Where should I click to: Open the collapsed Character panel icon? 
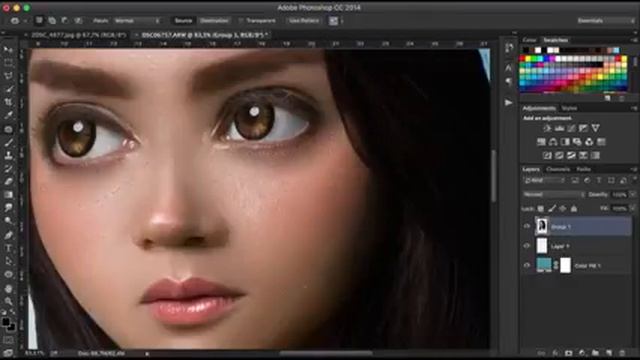pyautogui.click(x=509, y=68)
